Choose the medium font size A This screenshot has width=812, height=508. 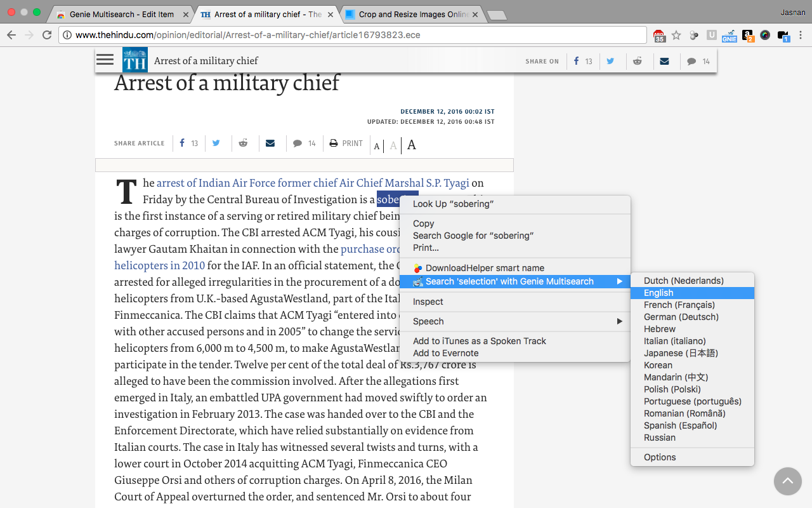tap(393, 145)
